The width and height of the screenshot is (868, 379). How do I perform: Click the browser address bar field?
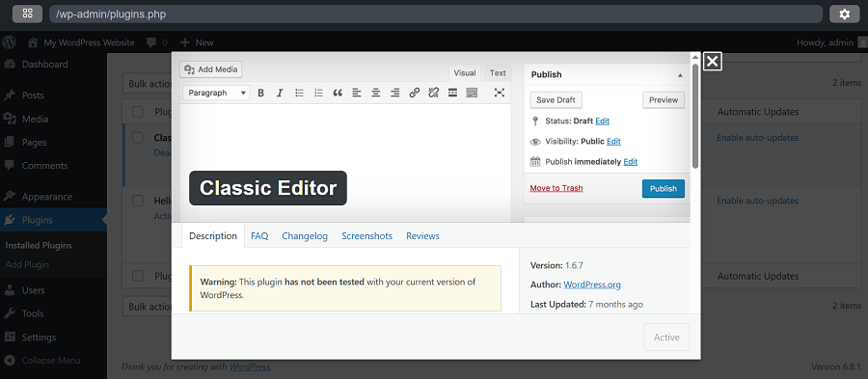pos(436,14)
